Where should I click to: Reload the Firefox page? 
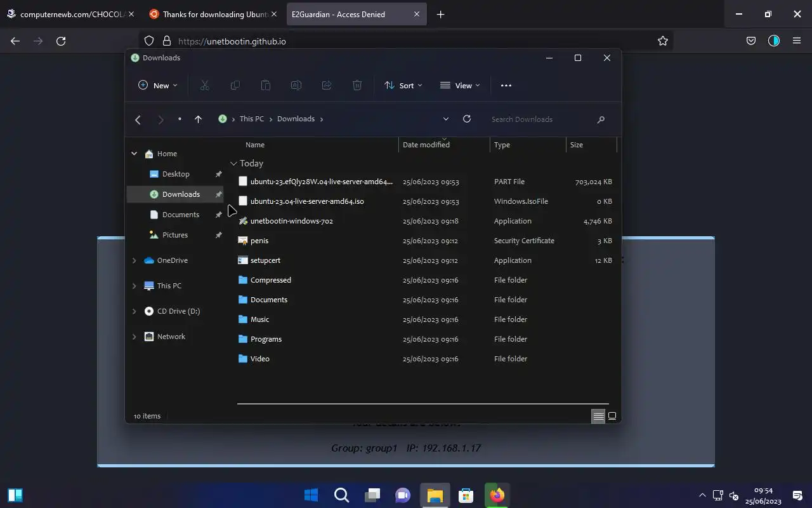coord(61,41)
